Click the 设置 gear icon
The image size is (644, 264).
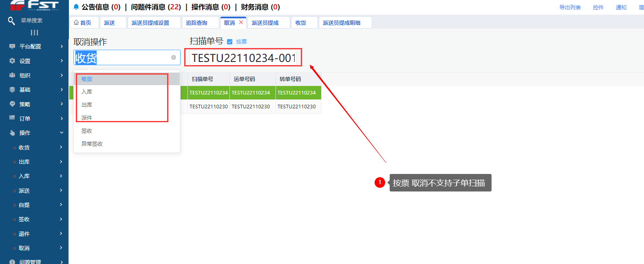pyautogui.click(x=12, y=61)
